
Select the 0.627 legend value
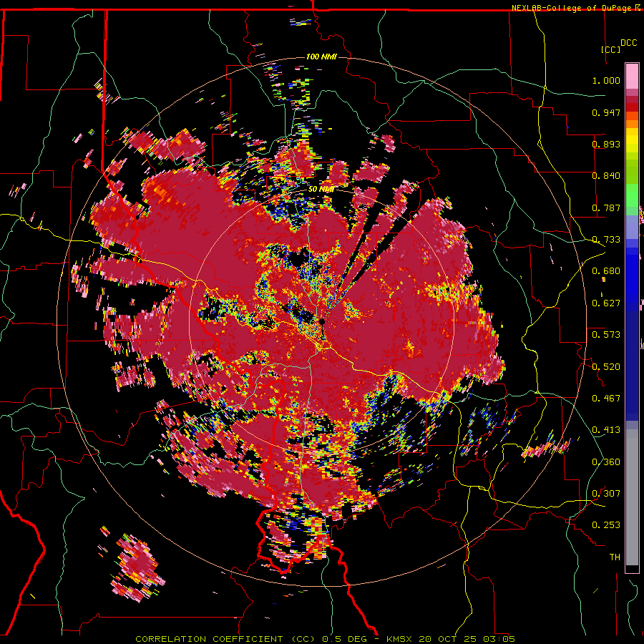(606, 303)
